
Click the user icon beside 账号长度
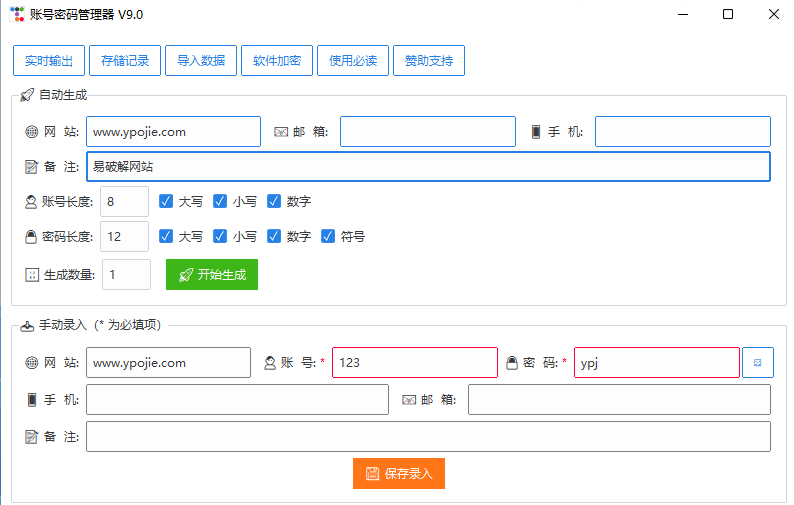point(31,202)
